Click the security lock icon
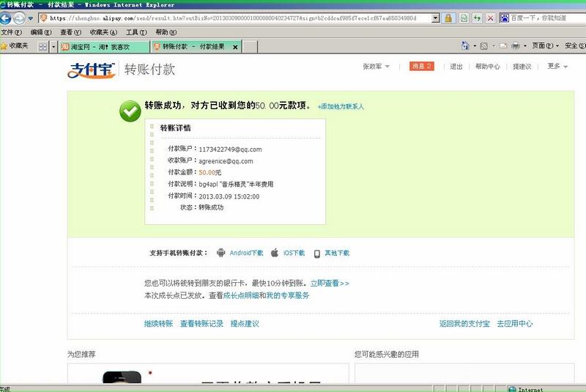This screenshot has width=586, height=392. (x=448, y=18)
